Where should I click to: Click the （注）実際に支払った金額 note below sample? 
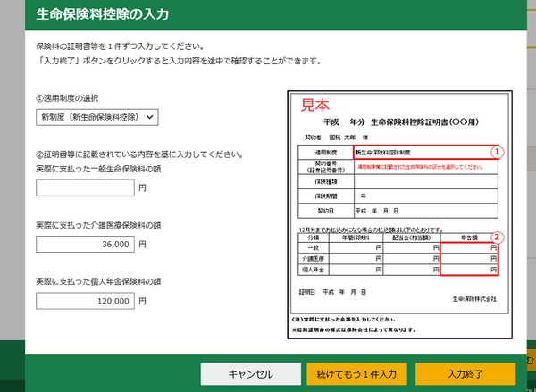click(344, 320)
